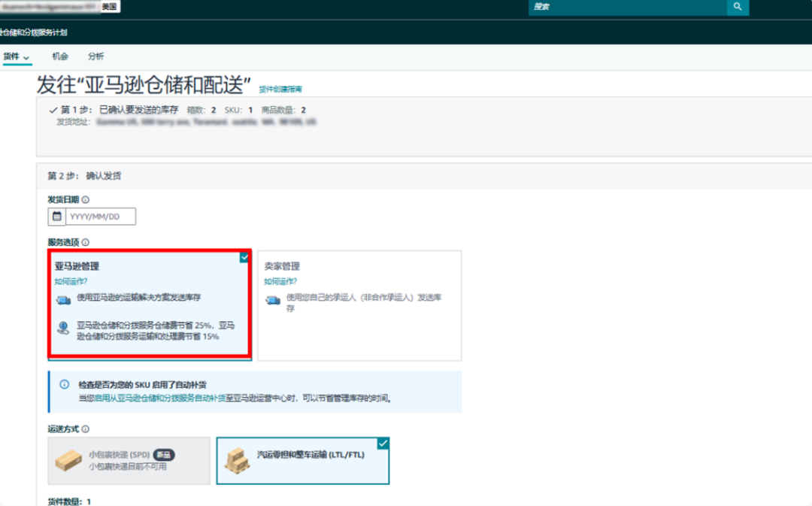Click the search magnifier icon
Viewport: 812px width, 506px height.
pyautogui.click(x=738, y=7)
